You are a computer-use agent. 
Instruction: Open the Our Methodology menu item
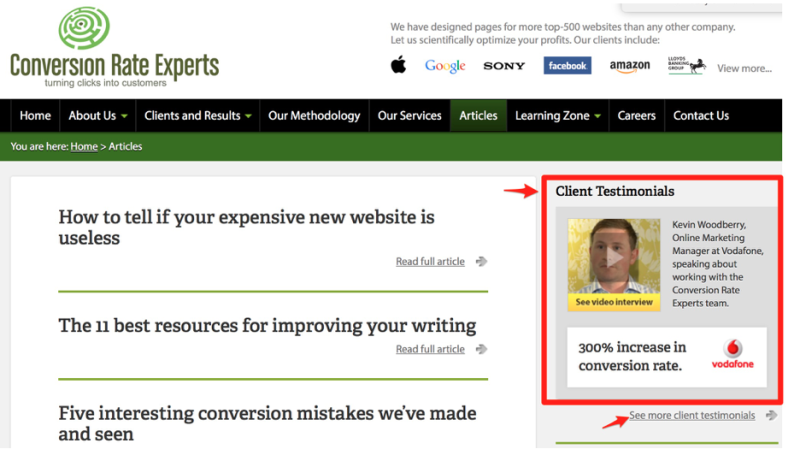(x=314, y=116)
